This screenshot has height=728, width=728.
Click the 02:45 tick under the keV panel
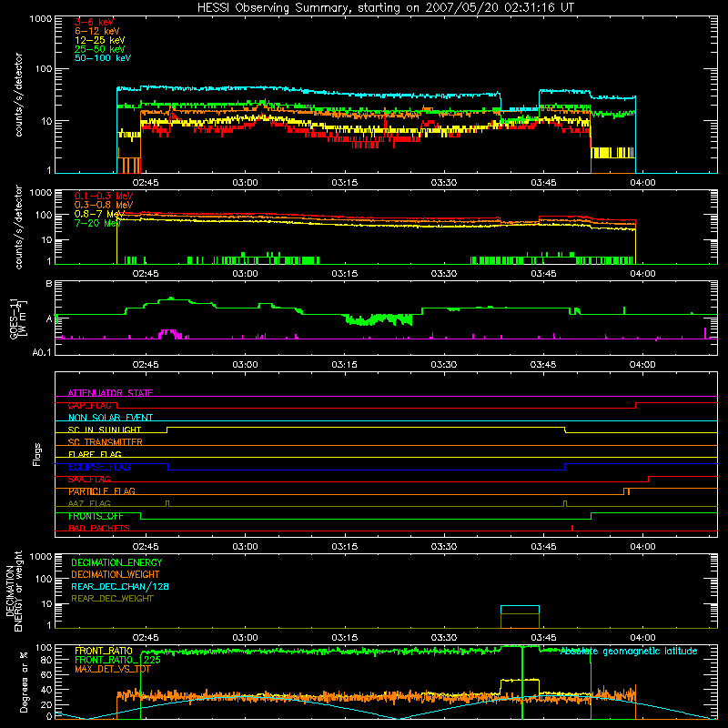[x=146, y=183]
